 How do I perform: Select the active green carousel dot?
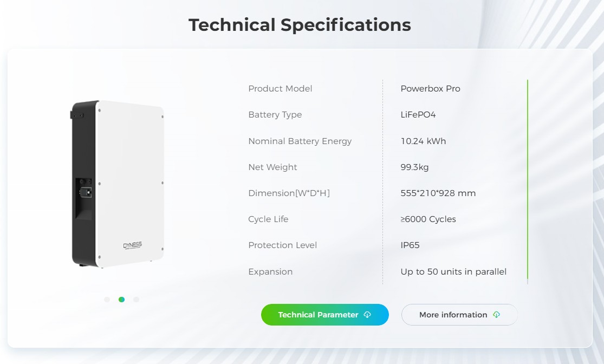pyautogui.click(x=121, y=299)
